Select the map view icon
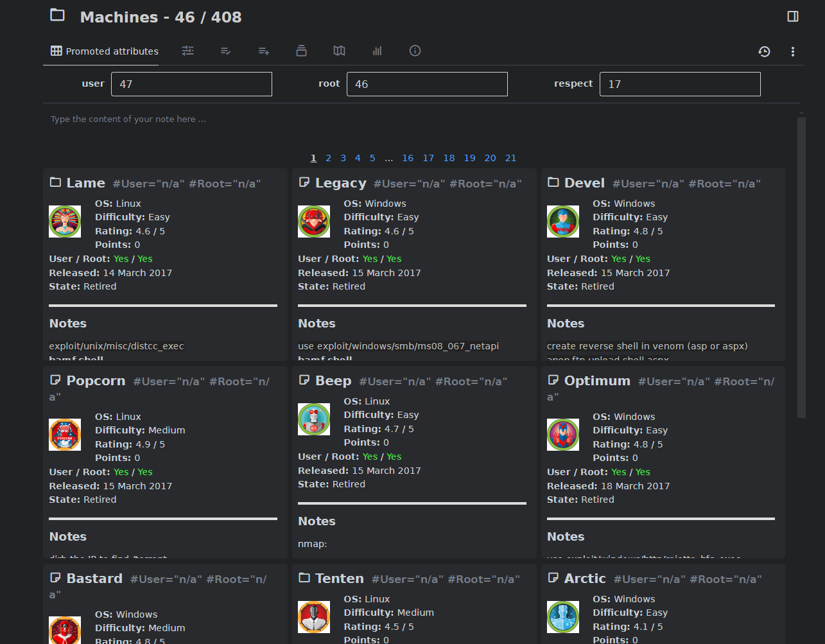This screenshot has width=825, height=644. tap(339, 51)
